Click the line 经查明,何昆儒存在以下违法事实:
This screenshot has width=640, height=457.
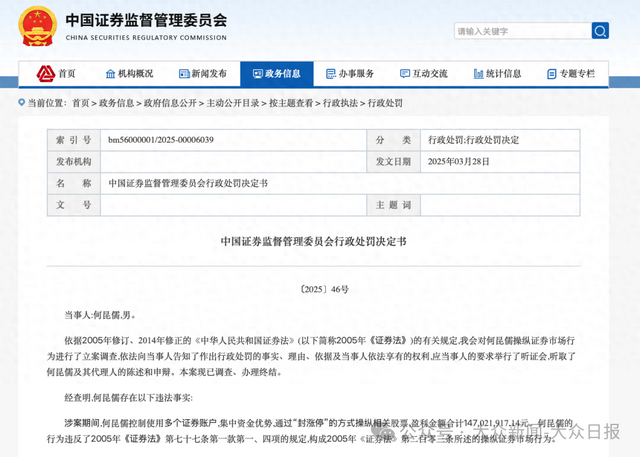pos(129,397)
